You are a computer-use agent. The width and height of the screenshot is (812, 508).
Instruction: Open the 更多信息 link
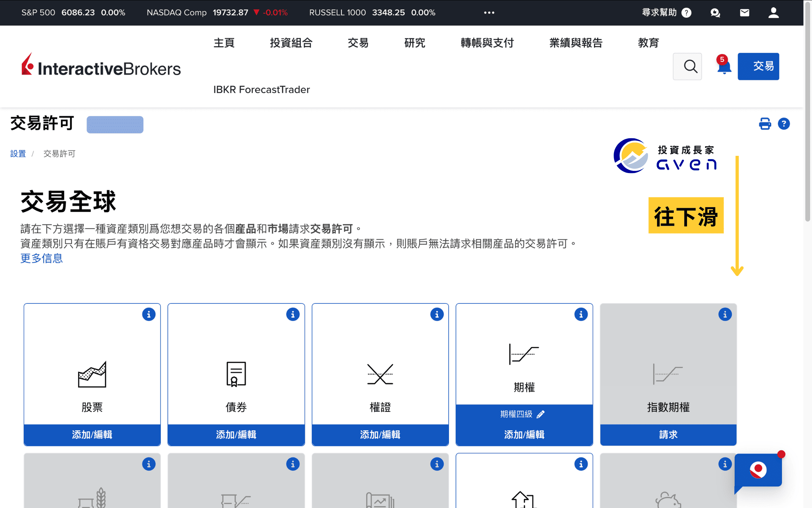(42, 258)
